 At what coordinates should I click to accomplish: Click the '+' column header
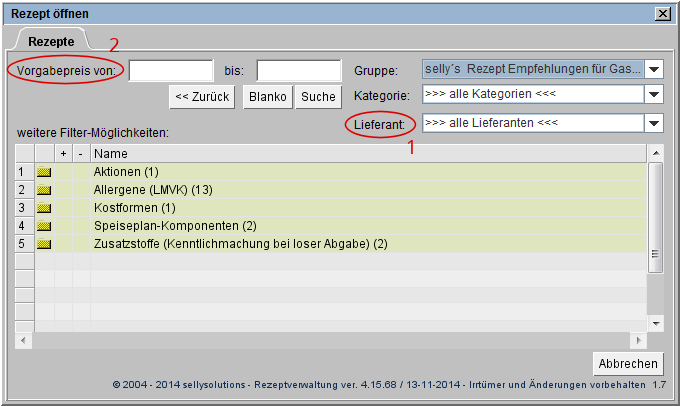63,154
